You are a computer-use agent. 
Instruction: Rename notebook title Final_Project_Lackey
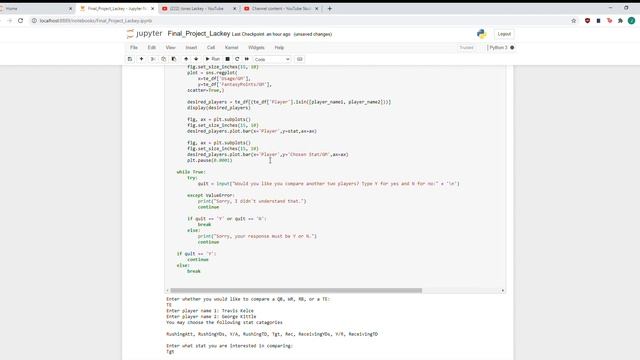click(199, 34)
